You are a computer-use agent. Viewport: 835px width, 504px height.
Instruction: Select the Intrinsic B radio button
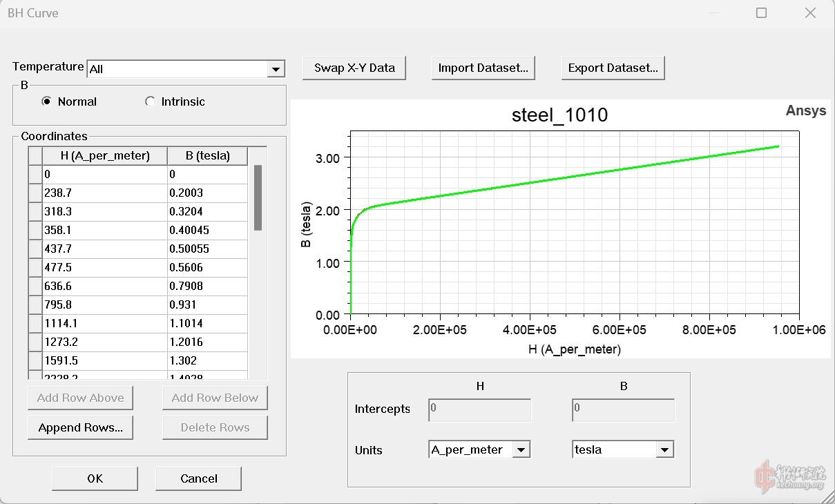click(x=150, y=101)
